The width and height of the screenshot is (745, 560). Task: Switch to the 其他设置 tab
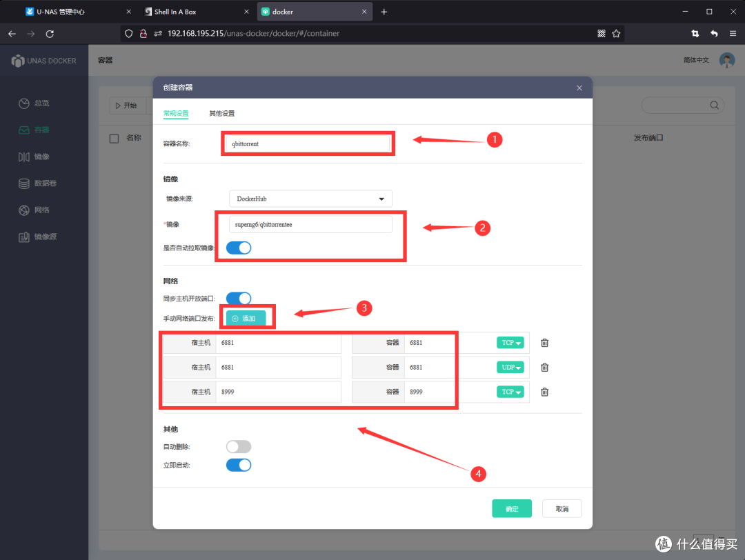[221, 113]
